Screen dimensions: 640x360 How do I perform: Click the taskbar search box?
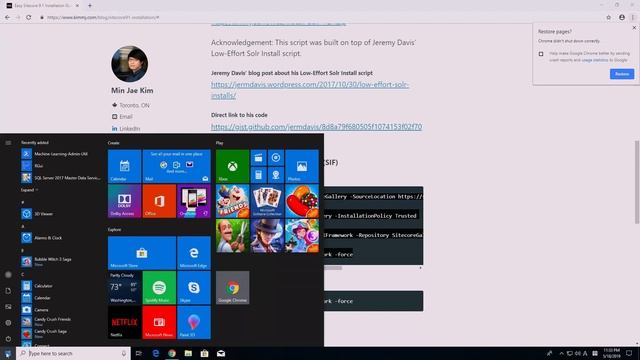point(73,353)
